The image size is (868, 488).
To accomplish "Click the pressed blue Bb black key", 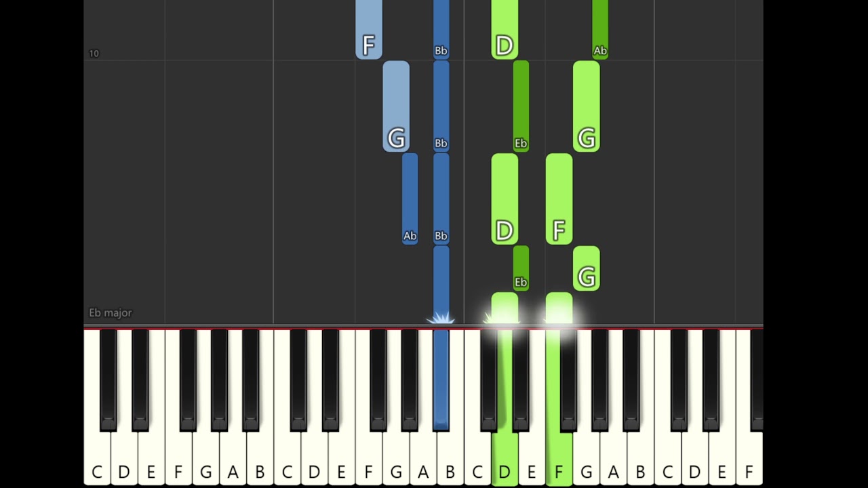I will click(441, 380).
